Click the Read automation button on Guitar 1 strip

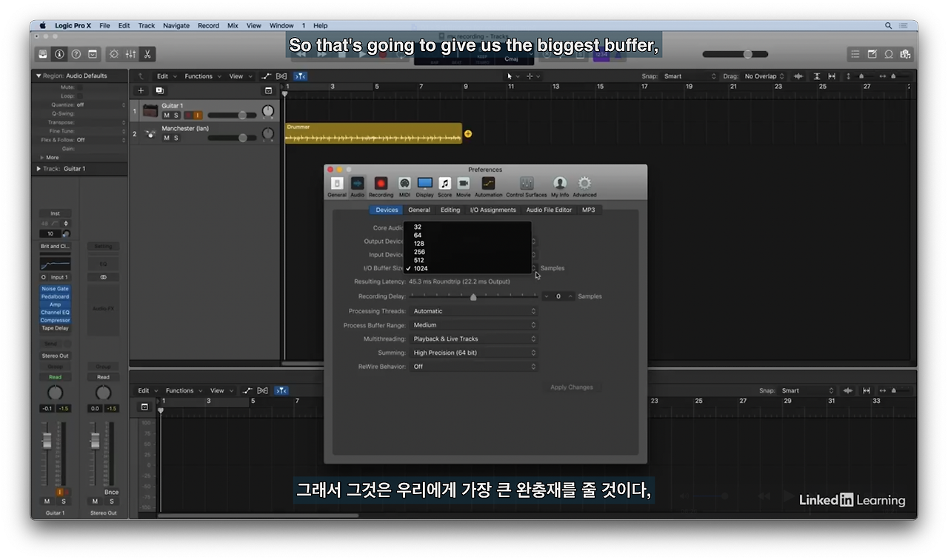pyautogui.click(x=56, y=377)
